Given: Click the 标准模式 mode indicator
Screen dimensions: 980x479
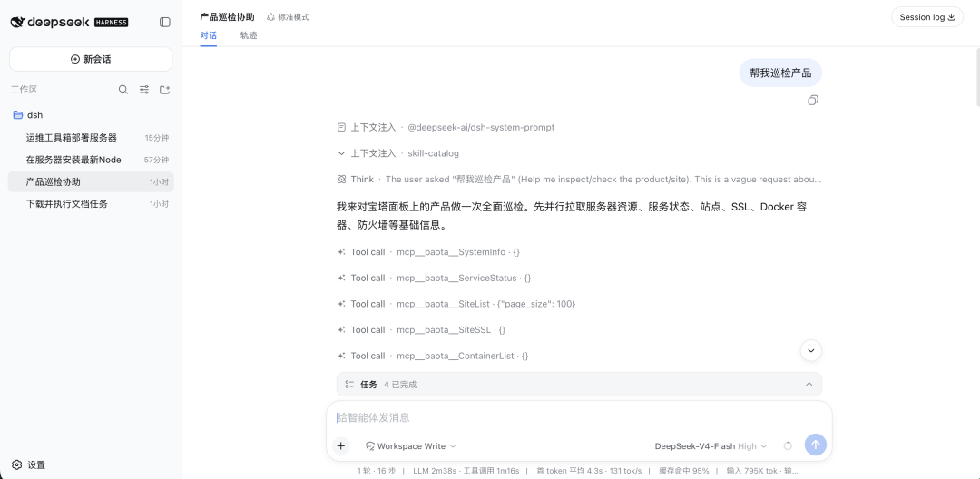Looking at the screenshot, I should point(288,17).
